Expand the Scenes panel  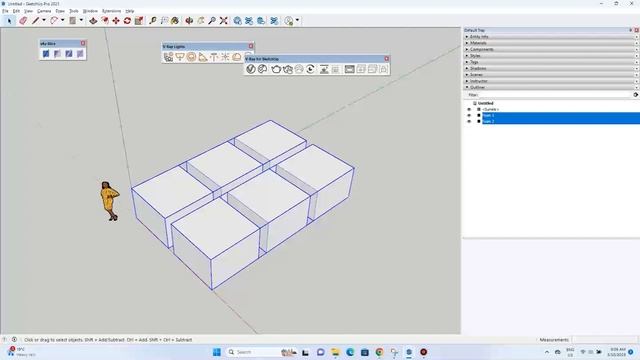click(467, 75)
